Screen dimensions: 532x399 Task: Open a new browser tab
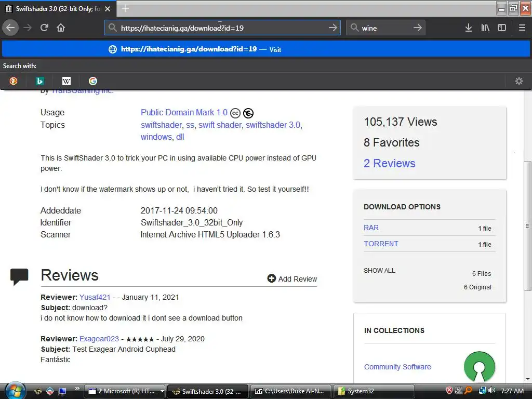pyautogui.click(x=125, y=8)
